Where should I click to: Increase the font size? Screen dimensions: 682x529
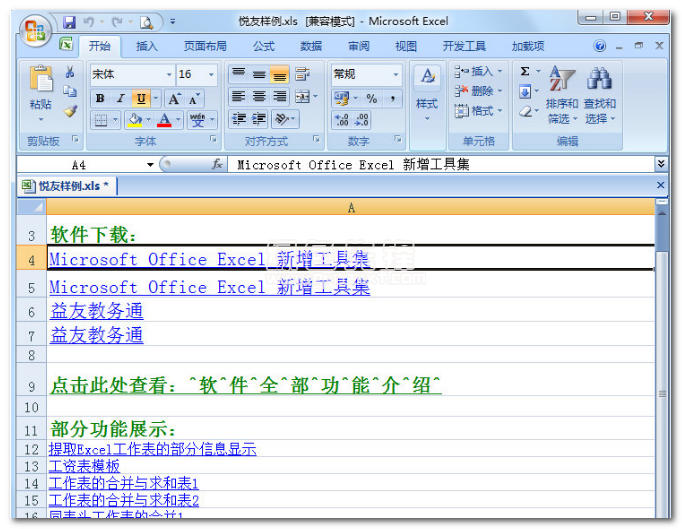coord(175,99)
